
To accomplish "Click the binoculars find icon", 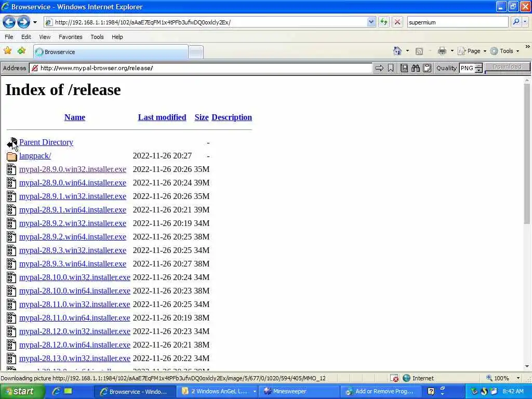I will point(415,68).
